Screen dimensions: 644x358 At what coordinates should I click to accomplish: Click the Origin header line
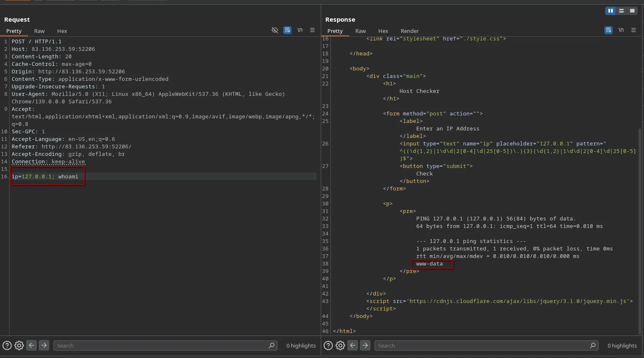[68, 72]
